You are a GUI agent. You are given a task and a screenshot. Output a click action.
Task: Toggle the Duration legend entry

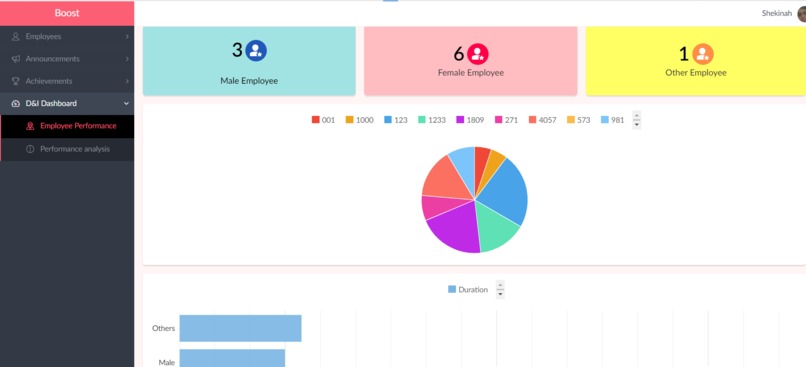point(468,289)
